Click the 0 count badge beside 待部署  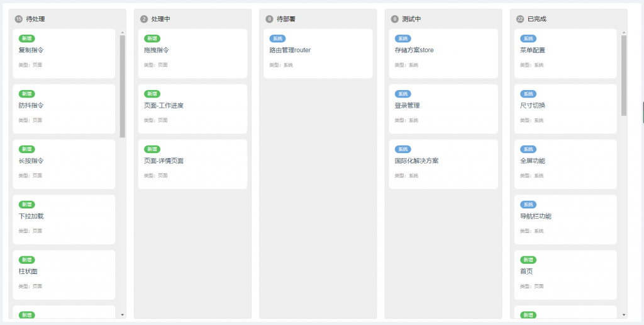click(269, 19)
